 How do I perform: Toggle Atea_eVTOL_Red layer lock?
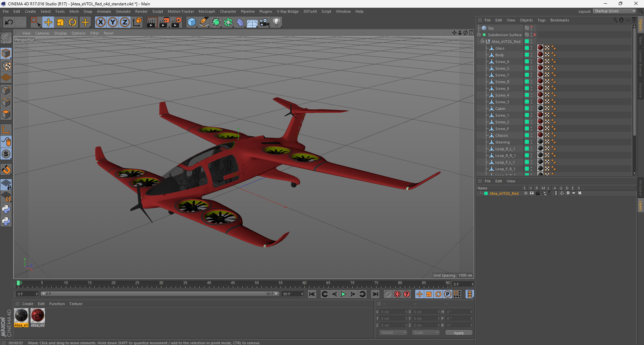[x=549, y=193]
